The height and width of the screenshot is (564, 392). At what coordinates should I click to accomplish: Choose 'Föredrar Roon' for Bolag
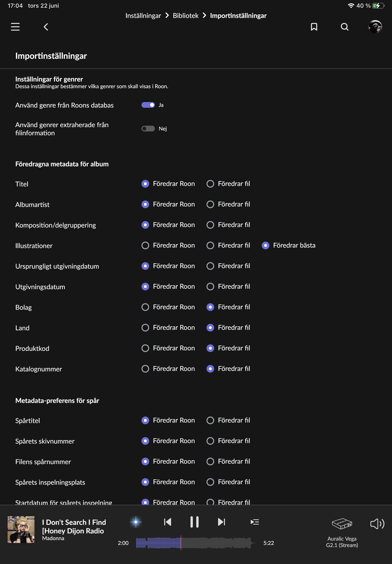coord(145,307)
